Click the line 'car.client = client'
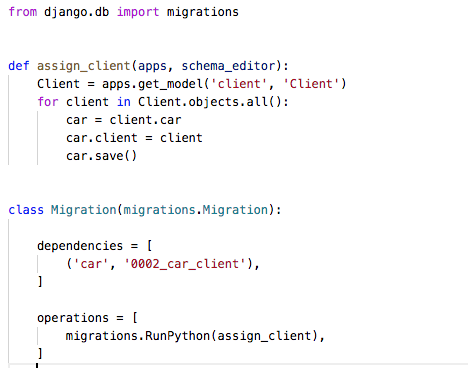Image resolution: width=468 pixels, height=368 pixels. click(134, 138)
